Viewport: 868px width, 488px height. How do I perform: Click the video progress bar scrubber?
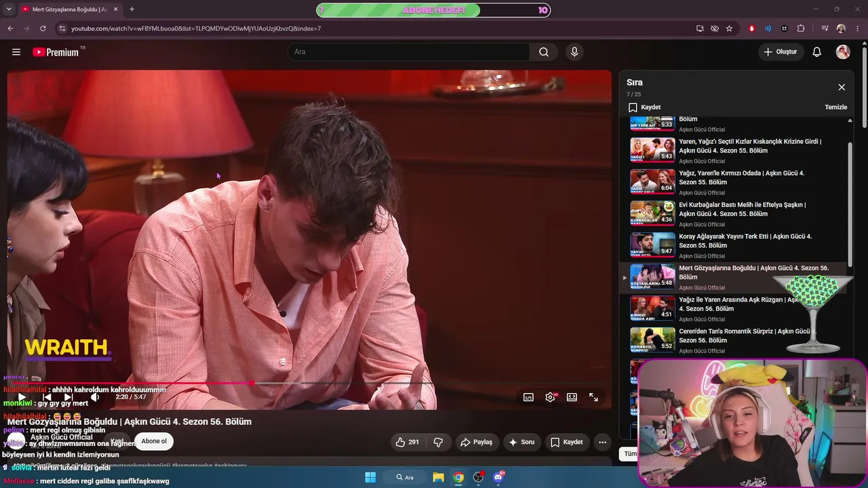252,384
